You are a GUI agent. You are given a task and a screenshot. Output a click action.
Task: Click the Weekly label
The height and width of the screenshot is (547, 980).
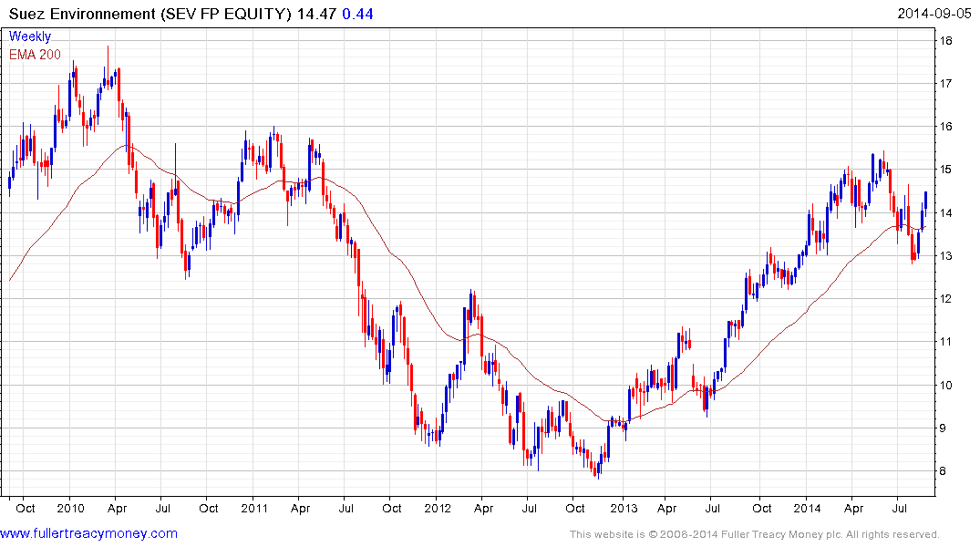click(30, 36)
